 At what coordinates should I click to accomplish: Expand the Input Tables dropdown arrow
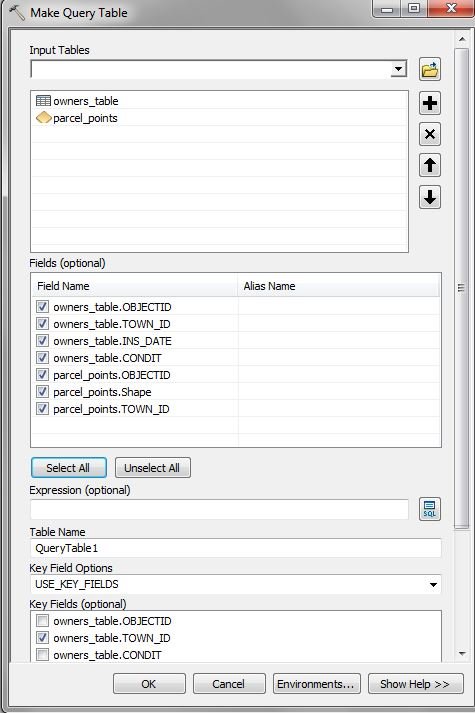point(399,69)
